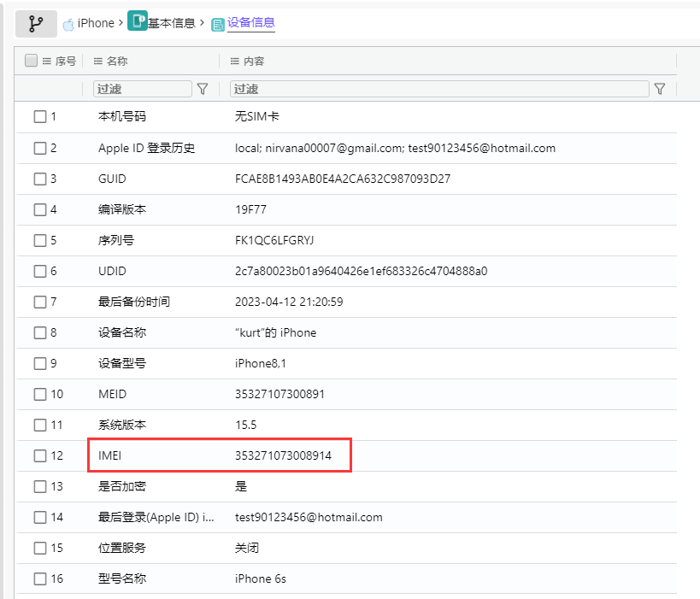Viewport: 700px width, 599px height.
Task: Focus the 内容 filter input field
Action: point(439,89)
